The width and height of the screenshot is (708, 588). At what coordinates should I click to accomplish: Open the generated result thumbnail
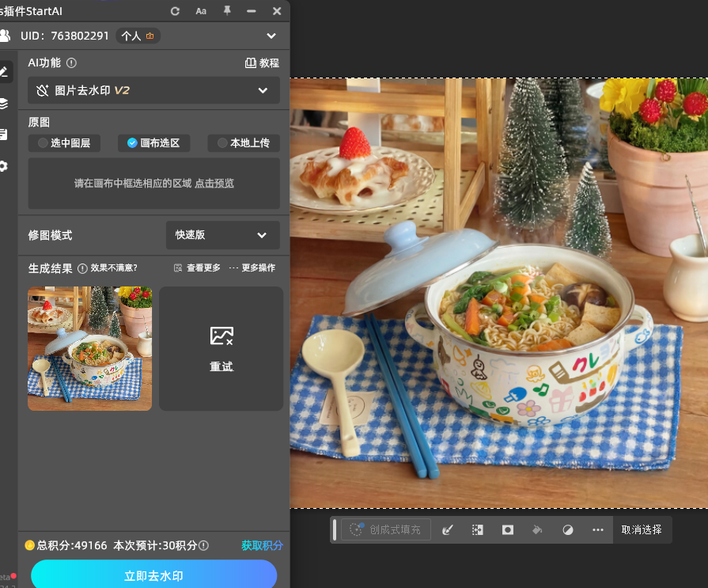[90, 348]
